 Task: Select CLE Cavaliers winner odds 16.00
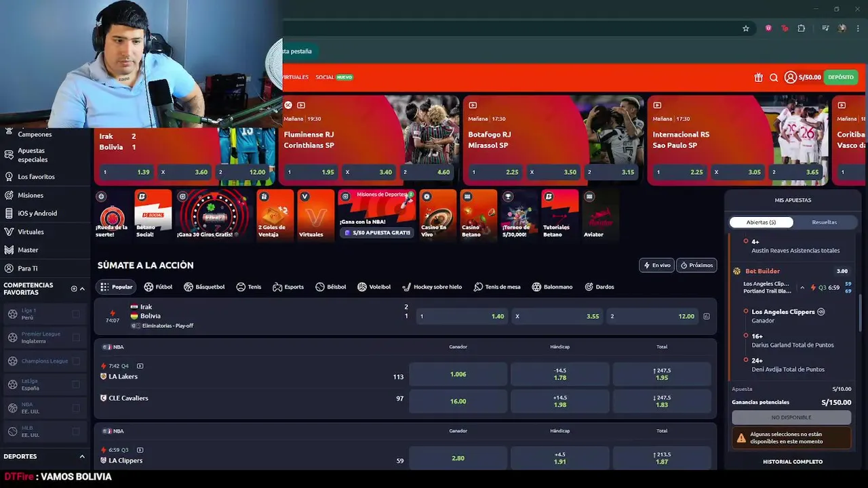(458, 401)
